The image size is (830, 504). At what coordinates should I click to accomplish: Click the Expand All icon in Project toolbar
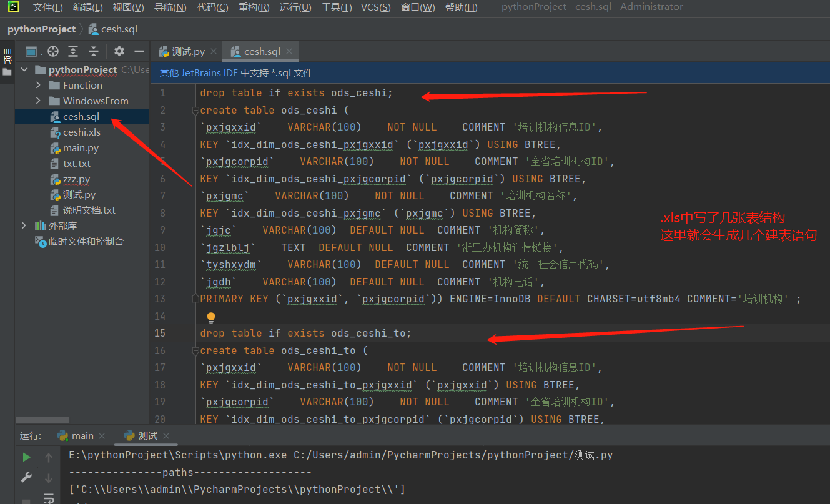coord(72,51)
